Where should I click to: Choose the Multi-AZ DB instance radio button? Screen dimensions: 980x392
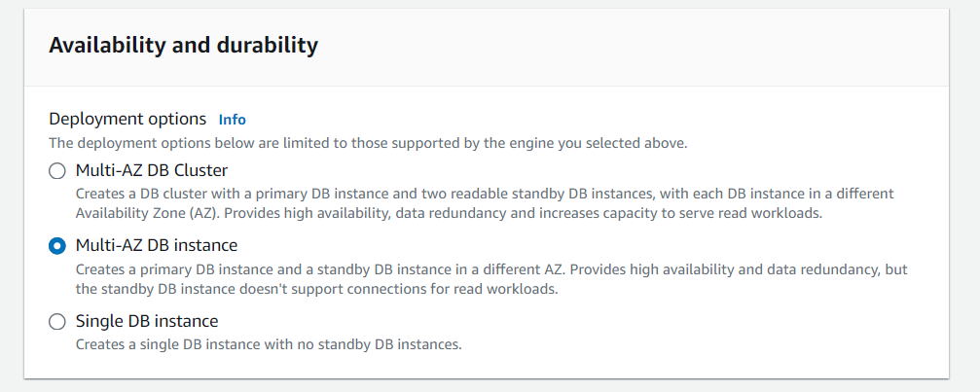coord(56,246)
